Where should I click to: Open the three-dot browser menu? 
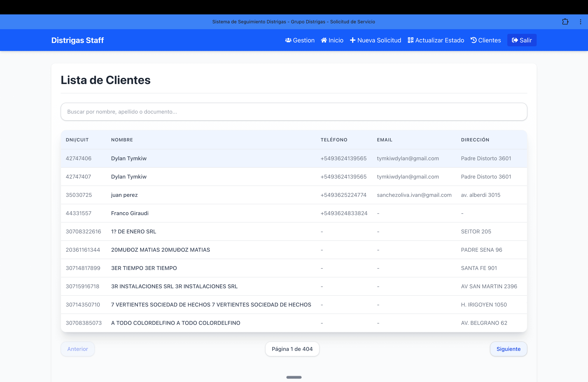coord(581,22)
